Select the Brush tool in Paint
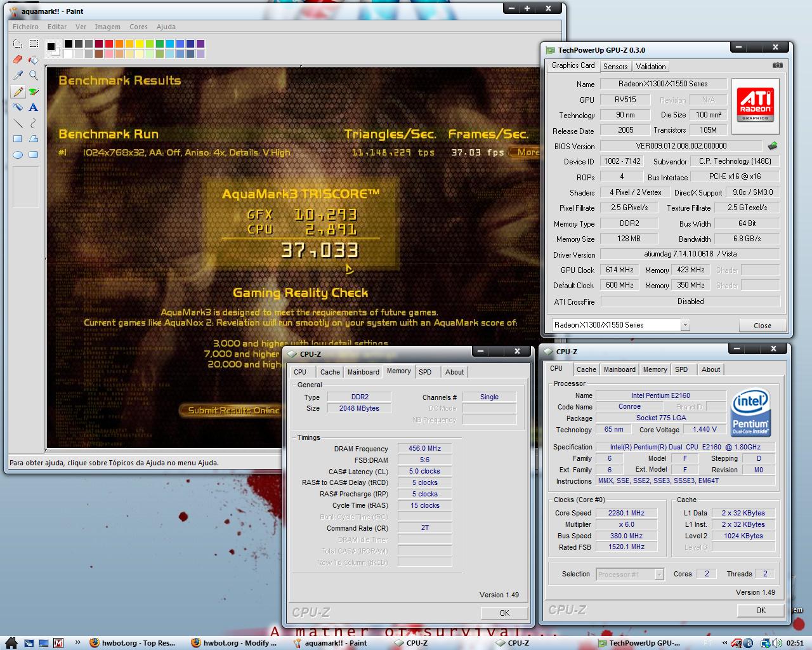This screenshot has height=650, width=812. tap(34, 91)
